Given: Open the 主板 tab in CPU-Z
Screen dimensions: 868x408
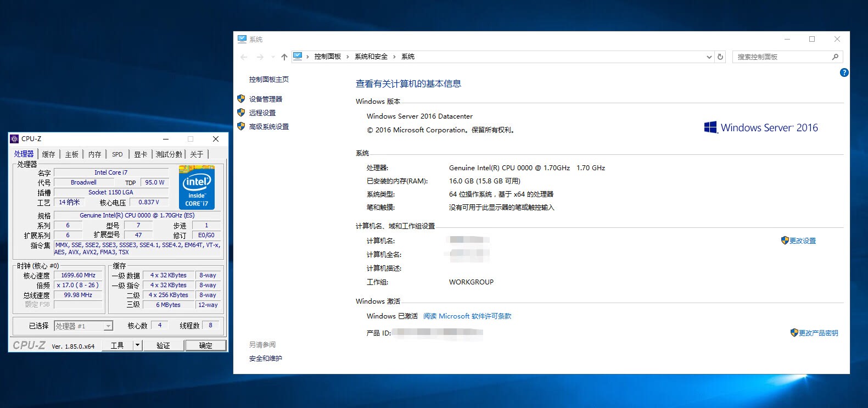Looking at the screenshot, I should point(72,154).
